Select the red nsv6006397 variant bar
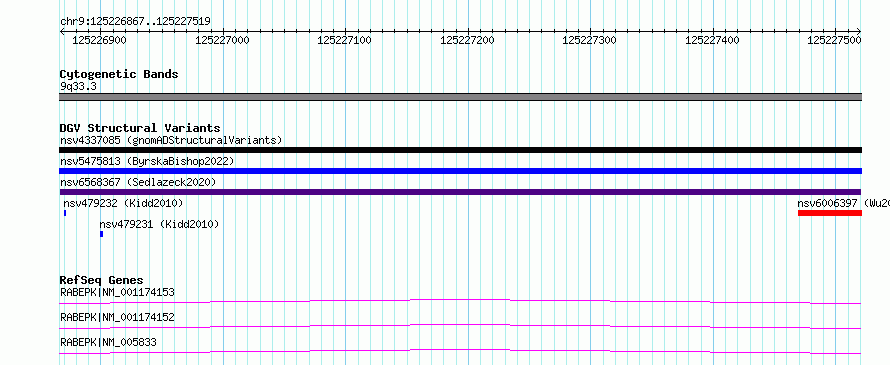Image resolution: width=890 pixels, height=365 pixels. tap(830, 213)
